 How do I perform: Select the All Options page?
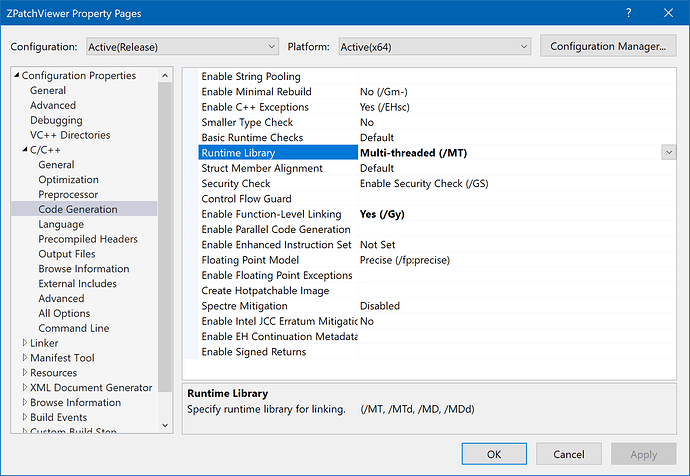tap(64, 313)
